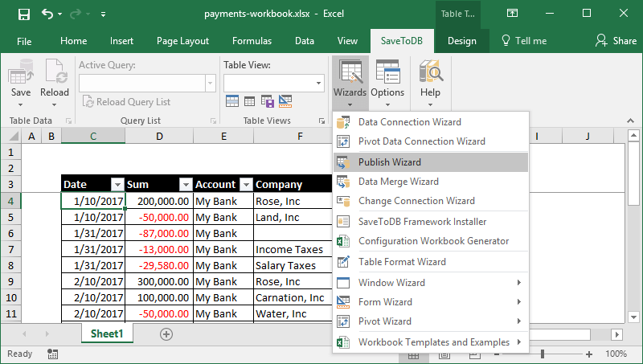Viewport: 643px width, 364px height.
Task: Run SaveToDB Framework Installer
Action: 431,222
